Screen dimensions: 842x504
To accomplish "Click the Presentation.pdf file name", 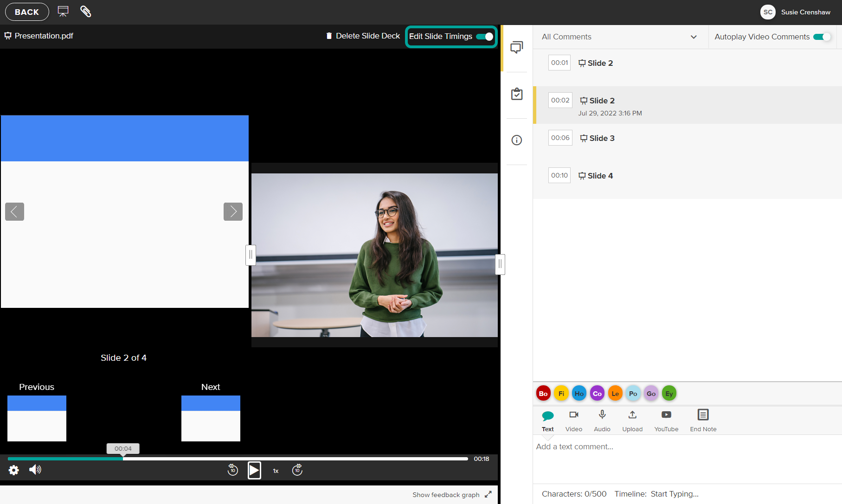I will click(x=44, y=36).
